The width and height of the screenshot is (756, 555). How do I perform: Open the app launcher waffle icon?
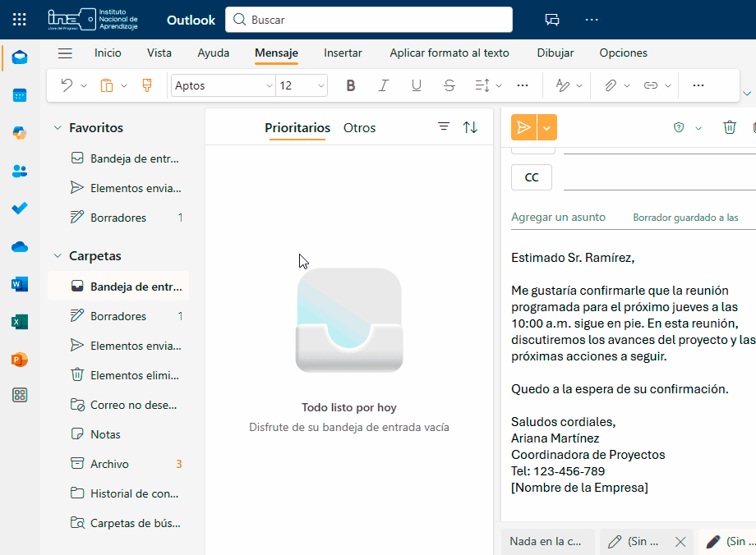tap(20, 20)
